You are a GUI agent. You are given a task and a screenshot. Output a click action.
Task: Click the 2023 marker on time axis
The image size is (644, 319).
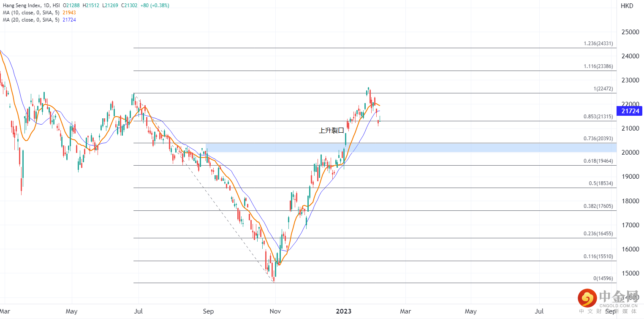tap(343, 311)
